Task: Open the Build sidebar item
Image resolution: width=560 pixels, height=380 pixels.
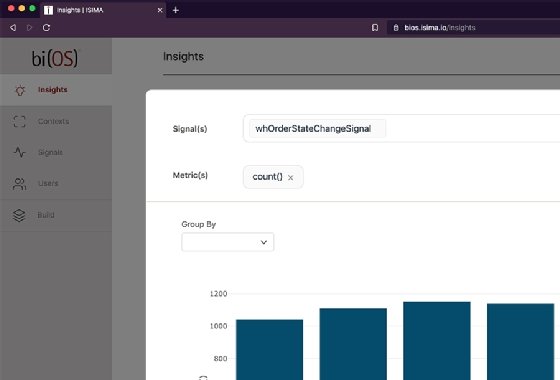Action: click(56, 215)
